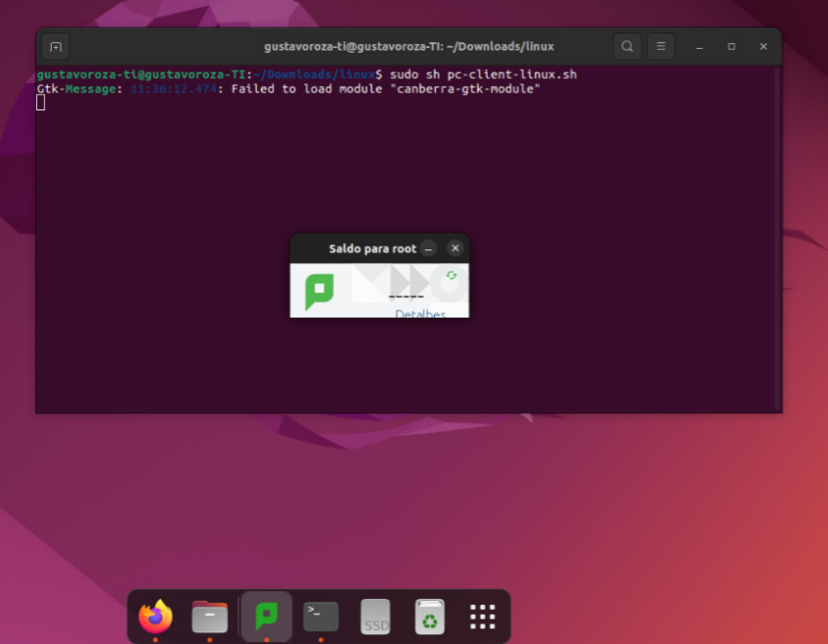Switch to Terminal from the dock
Screen dimensions: 828x644
click(x=321, y=617)
